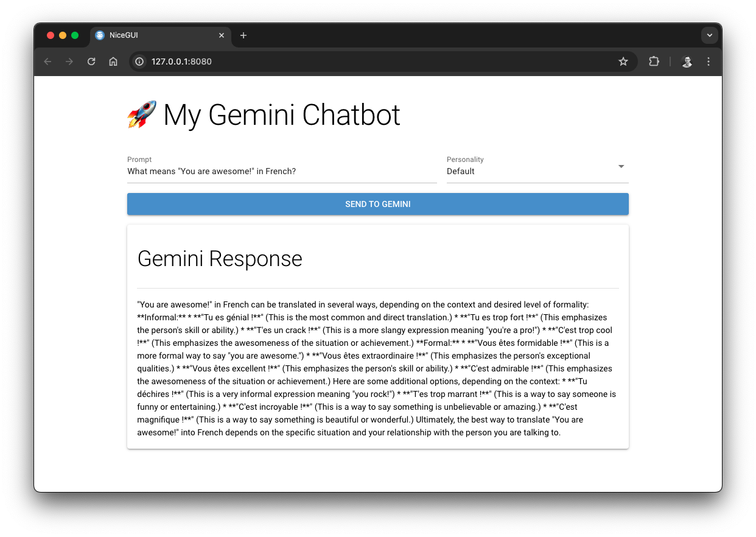Viewport: 756px width, 537px height.
Task: Reload the current page
Action: point(91,61)
